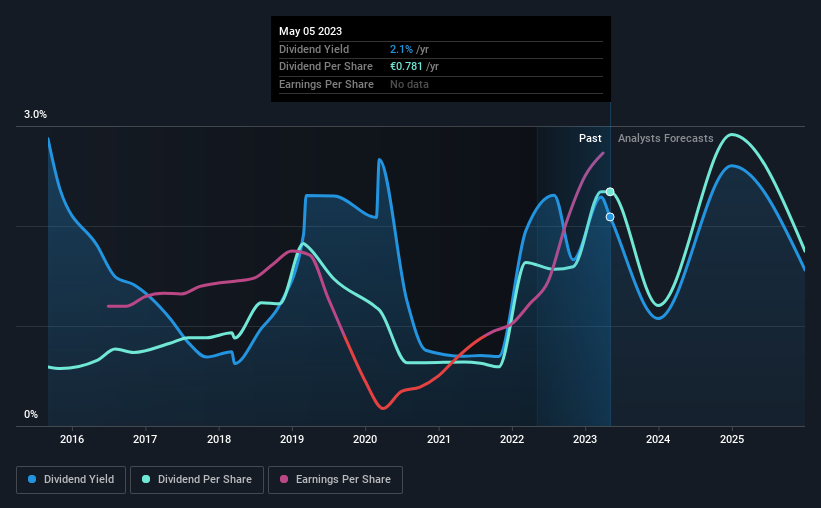This screenshot has height=508, width=821.
Task: Toggle the Dividend Per Share legend button
Action: pos(197,479)
